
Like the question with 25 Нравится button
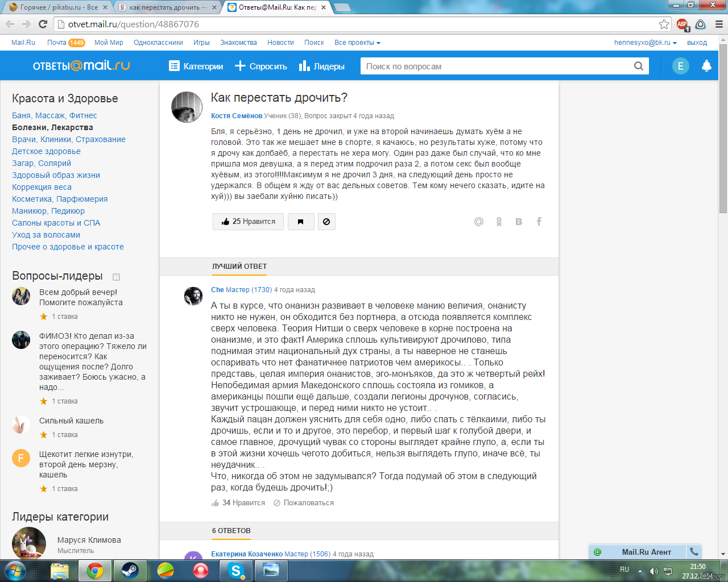(248, 222)
